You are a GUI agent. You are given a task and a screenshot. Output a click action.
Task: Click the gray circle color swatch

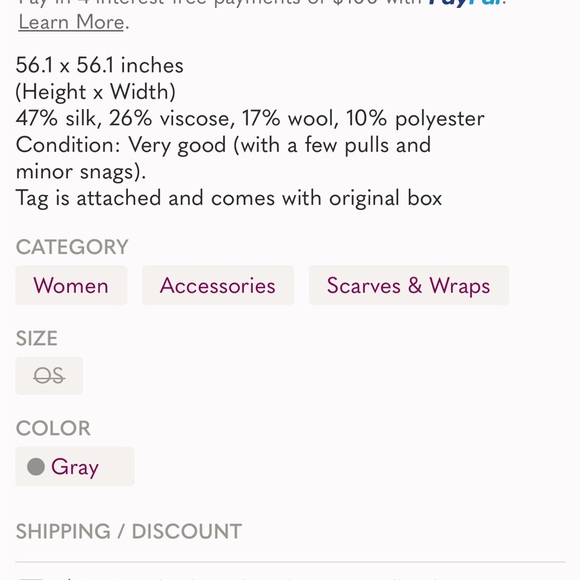point(36,466)
